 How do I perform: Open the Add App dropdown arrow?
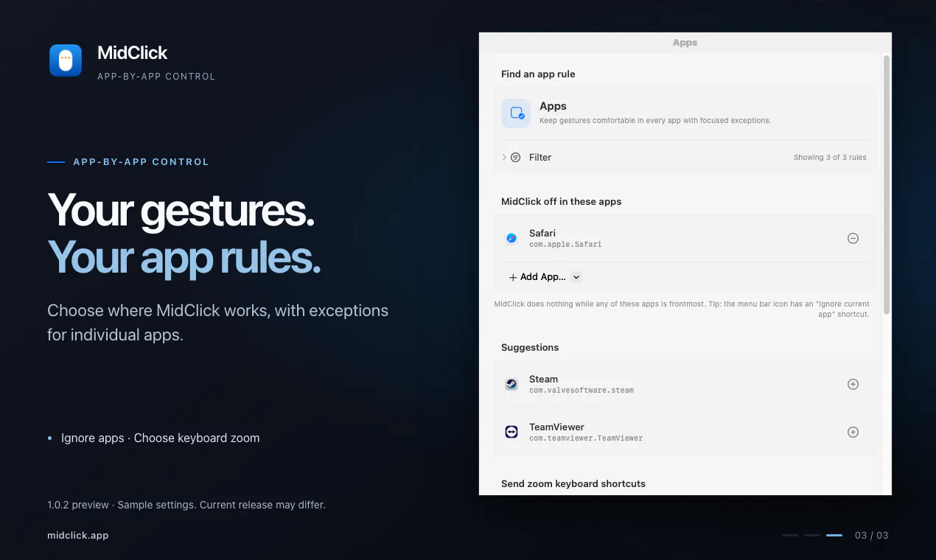point(576,277)
